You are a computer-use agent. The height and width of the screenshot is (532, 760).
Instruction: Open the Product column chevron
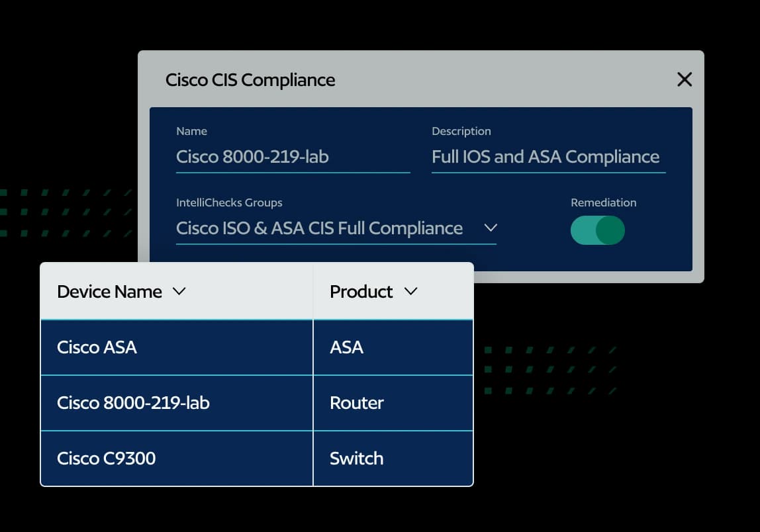pos(410,292)
